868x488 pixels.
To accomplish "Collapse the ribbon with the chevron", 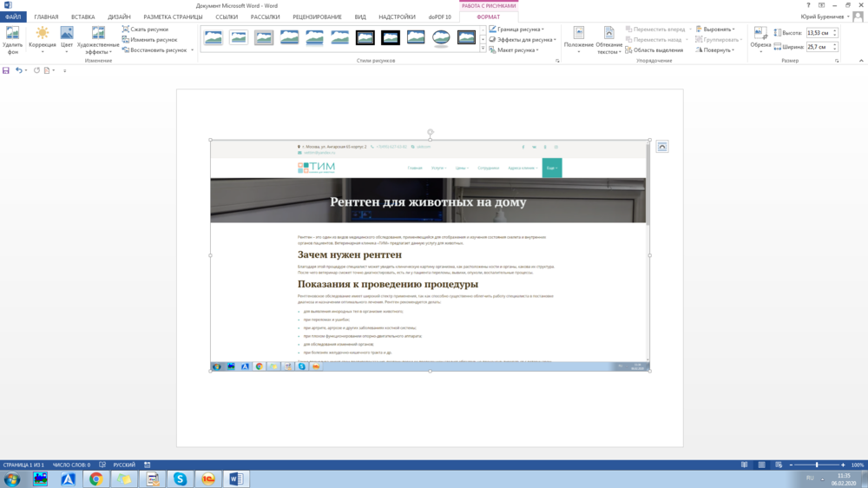I will click(861, 61).
